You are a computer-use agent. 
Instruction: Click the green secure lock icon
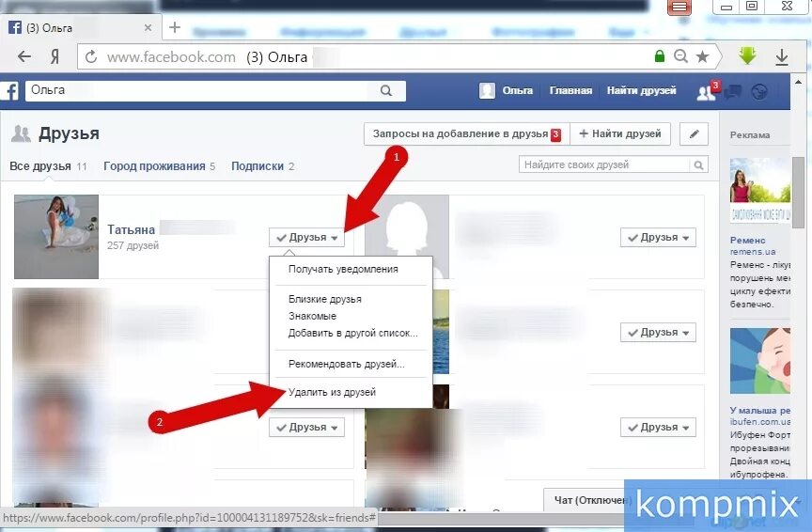pos(659,56)
